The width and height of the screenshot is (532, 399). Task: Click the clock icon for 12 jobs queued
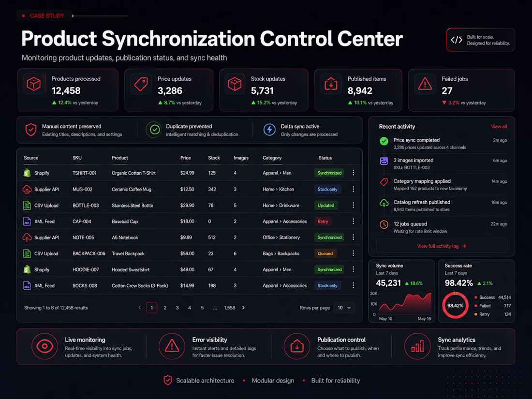[384, 224]
